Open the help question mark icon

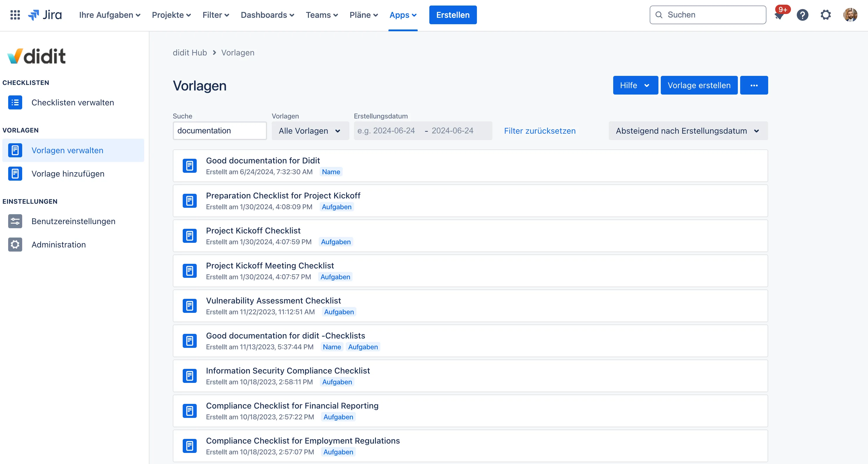tap(802, 15)
